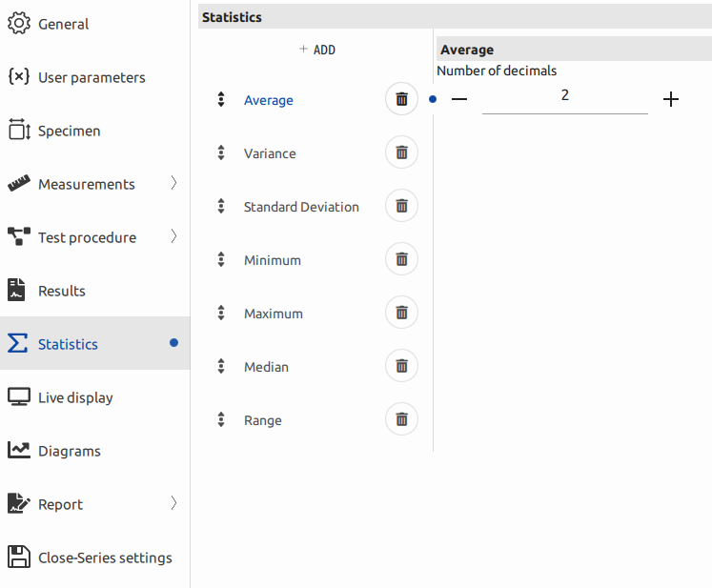Add a new statistic with ADD button
The height and width of the screenshot is (588, 712).
317,50
